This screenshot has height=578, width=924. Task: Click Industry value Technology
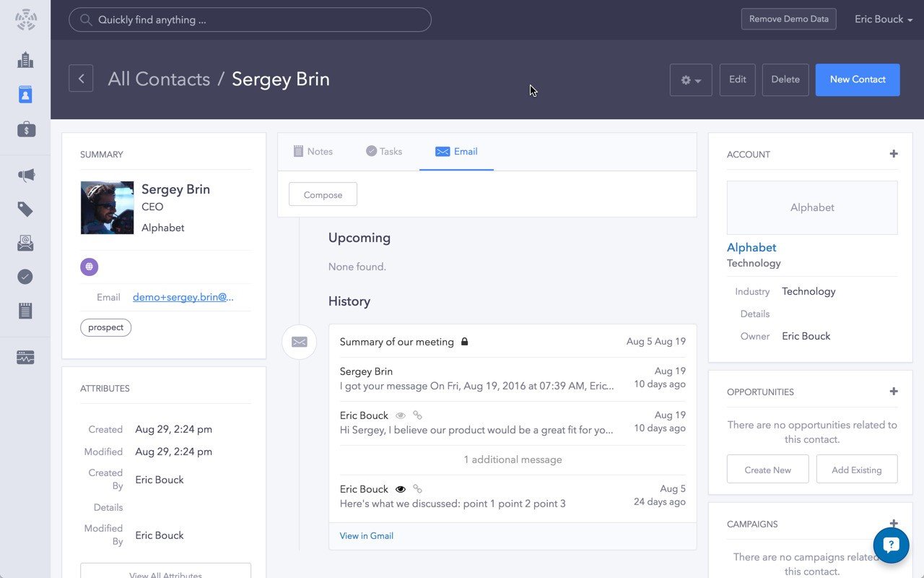(x=808, y=291)
